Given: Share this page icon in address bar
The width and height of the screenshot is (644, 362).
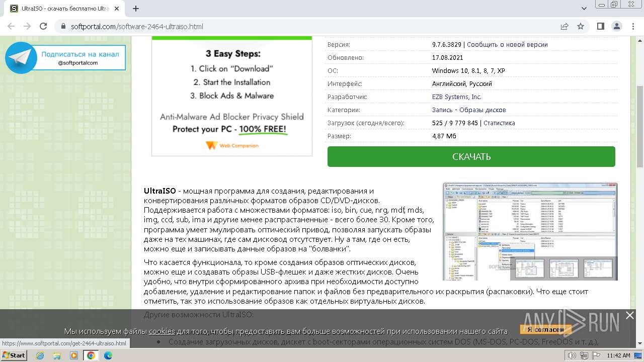Looking at the screenshot, I should coord(565,26).
